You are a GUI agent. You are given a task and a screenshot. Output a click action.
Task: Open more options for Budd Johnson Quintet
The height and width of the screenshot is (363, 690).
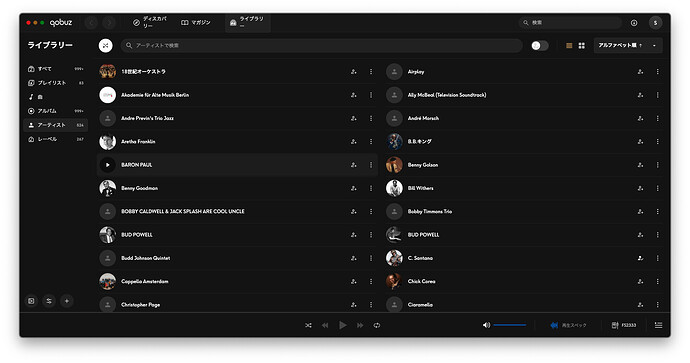coord(371,258)
